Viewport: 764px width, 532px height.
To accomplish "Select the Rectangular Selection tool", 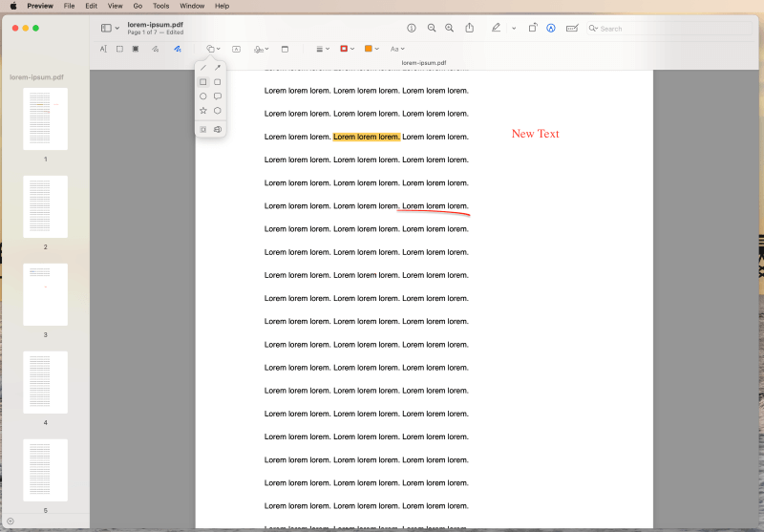I will 120,49.
